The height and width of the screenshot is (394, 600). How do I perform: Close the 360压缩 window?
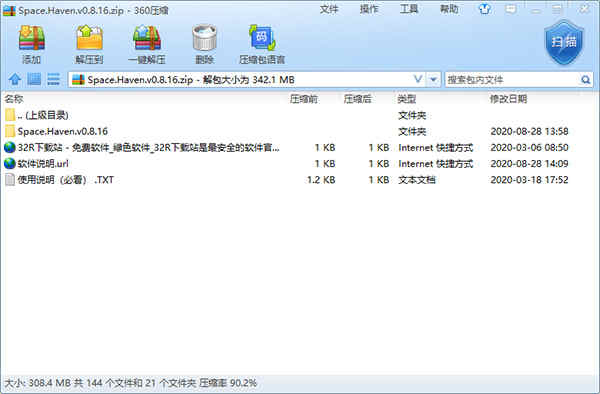(x=584, y=9)
